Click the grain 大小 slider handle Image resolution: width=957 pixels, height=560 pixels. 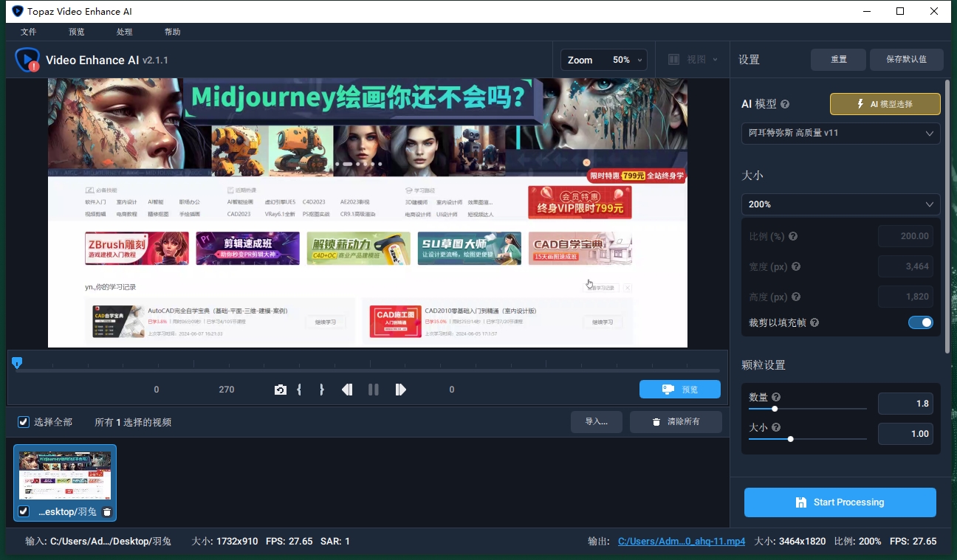tap(791, 439)
